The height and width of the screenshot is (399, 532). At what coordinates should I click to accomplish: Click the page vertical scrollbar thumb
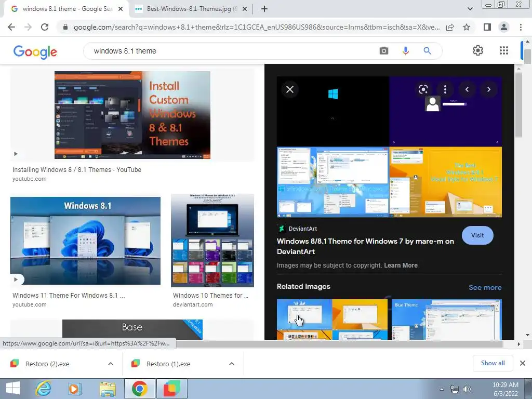tap(528, 57)
